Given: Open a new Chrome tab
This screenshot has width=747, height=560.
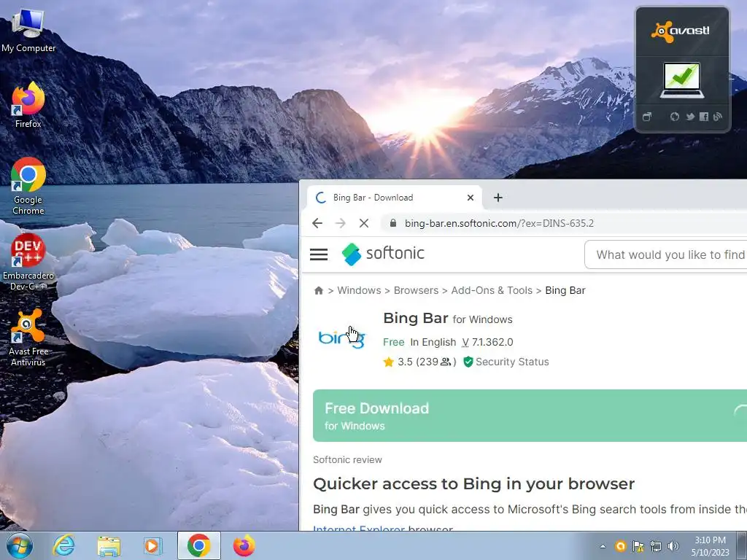Looking at the screenshot, I should click(x=498, y=198).
